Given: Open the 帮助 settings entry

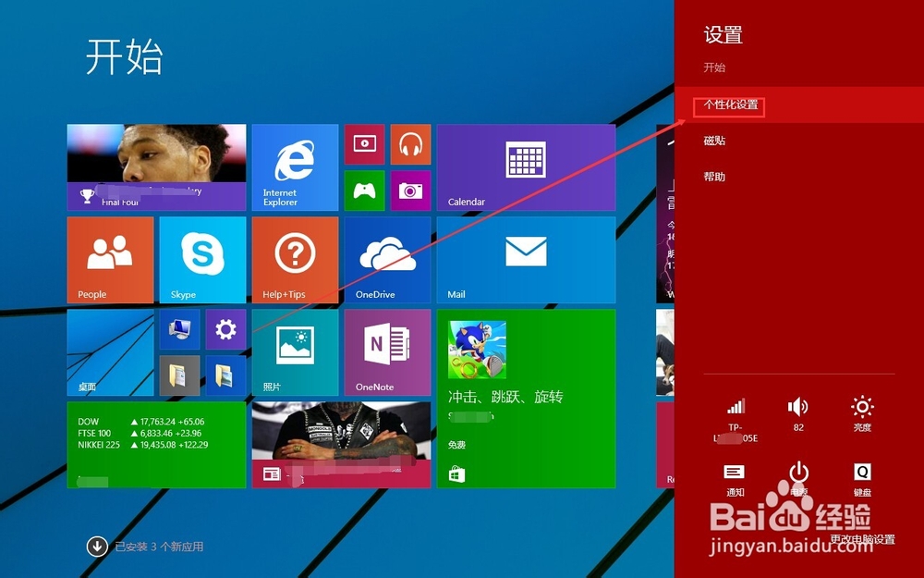Looking at the screenshot, I should 714,176.
